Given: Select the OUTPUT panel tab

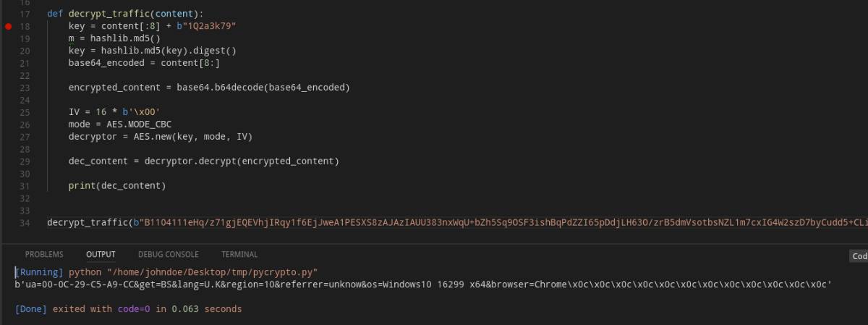Looking at the screenshot, I should pyautogui.click(x=101, y=255).
